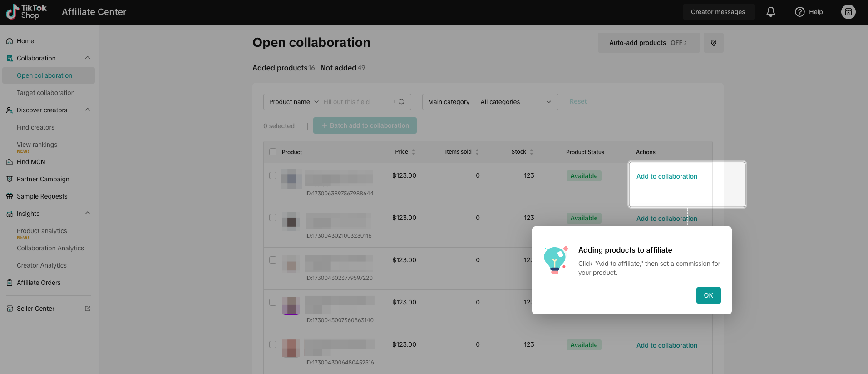Click the Help question mark icon
This screenshot has height=374, width=868.
coord(799,12)
